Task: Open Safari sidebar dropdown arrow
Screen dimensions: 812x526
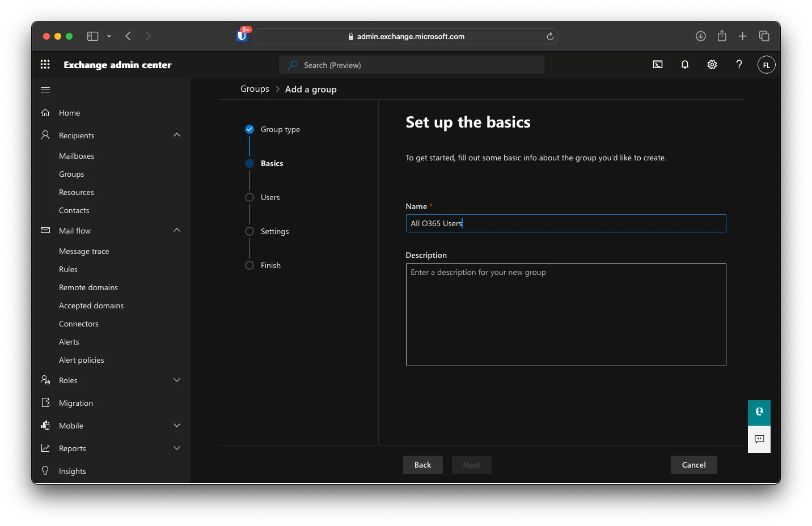Action: (109, 36)
